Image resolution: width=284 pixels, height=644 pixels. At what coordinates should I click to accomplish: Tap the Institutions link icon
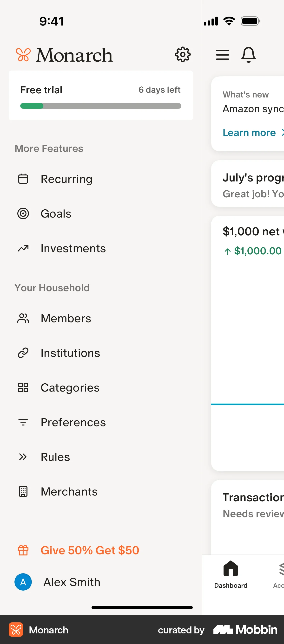tap(23, 353)
